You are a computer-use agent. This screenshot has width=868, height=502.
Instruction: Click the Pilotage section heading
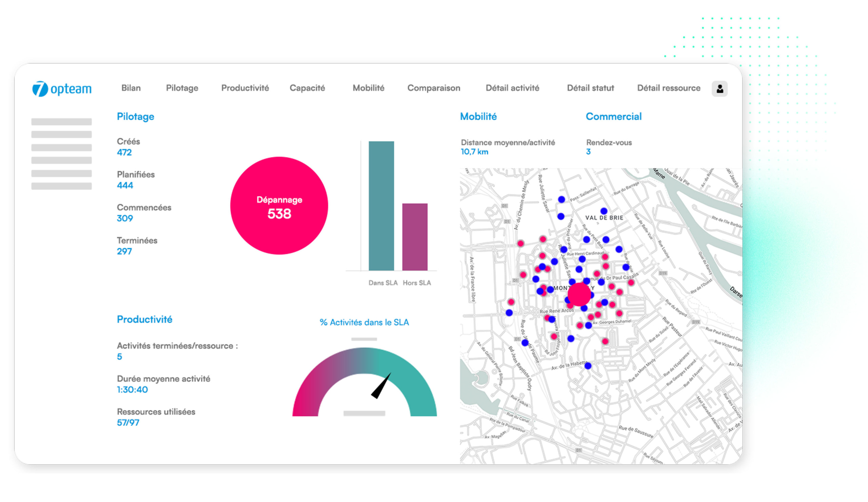point(135,117)
